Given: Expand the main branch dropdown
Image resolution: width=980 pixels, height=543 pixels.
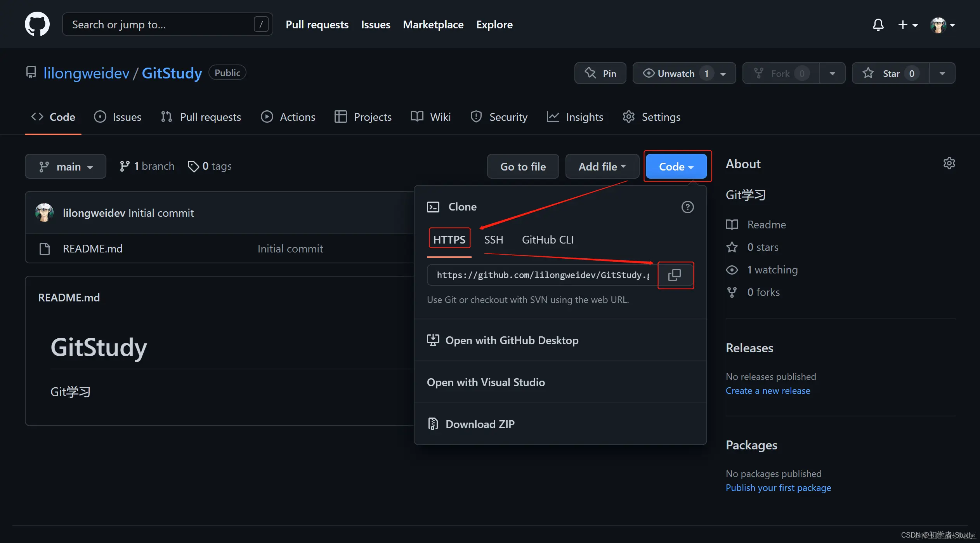Looking at the screenshot, I should 66,167.
